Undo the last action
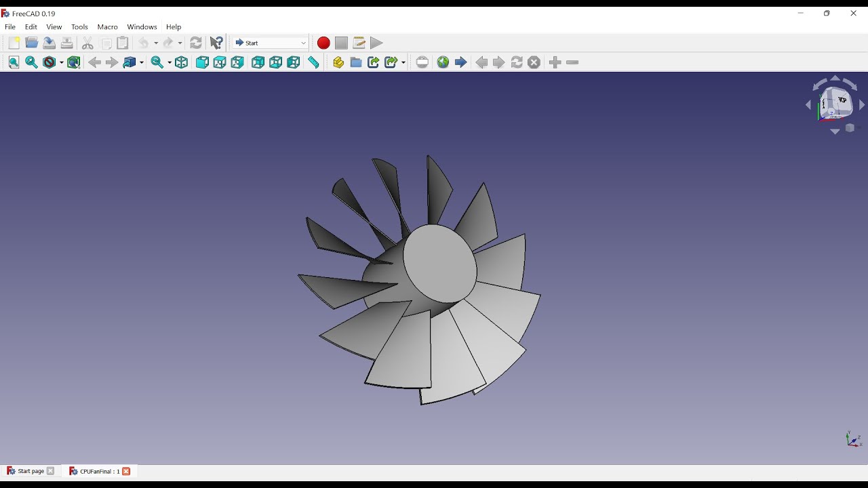The image size is (868, 488). tap(144, 43)
